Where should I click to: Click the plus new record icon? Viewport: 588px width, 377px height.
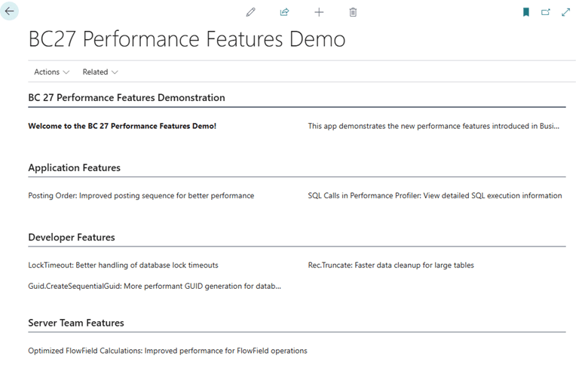(319, 12)
